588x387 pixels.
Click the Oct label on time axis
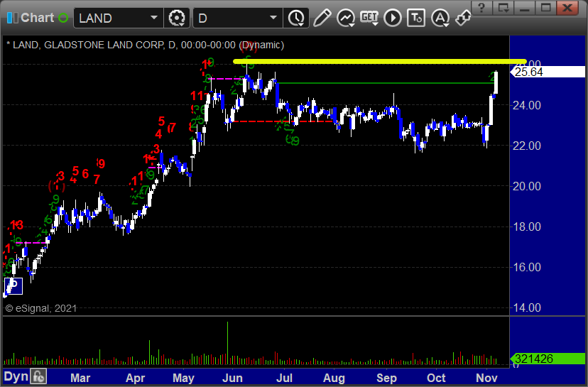(x=436, y=378)
